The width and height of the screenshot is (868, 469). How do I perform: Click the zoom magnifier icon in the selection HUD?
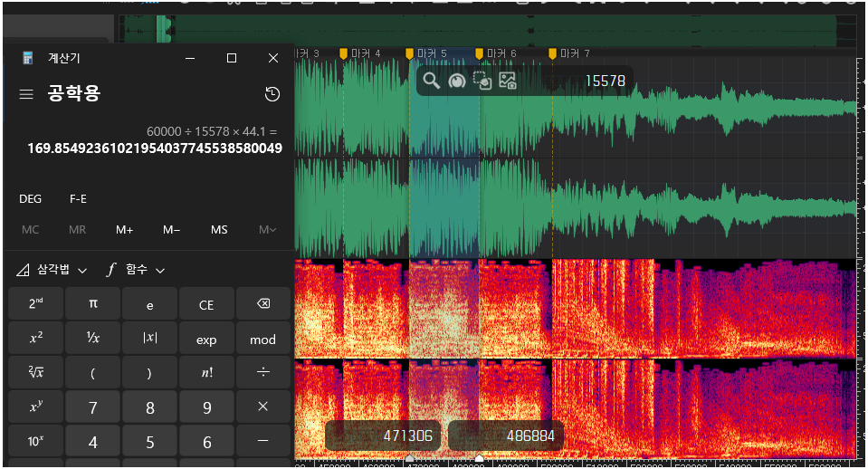tap(431, 81)
